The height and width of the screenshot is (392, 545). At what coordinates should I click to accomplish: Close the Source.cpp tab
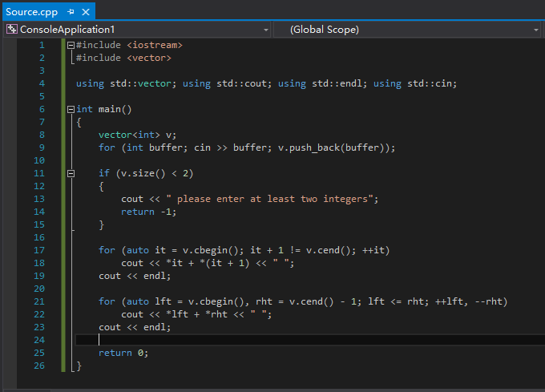86,12
